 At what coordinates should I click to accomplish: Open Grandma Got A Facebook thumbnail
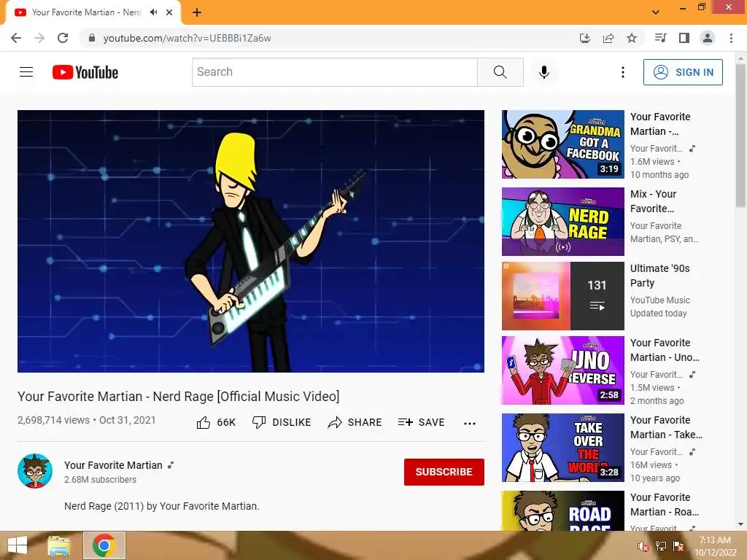click(563, 144)
